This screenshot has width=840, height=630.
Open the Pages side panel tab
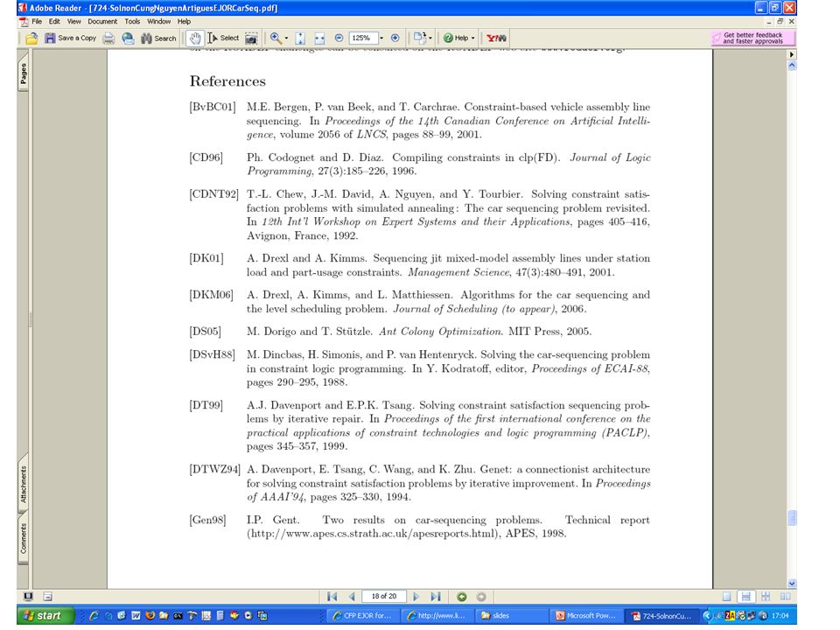(x=23, y=74)
